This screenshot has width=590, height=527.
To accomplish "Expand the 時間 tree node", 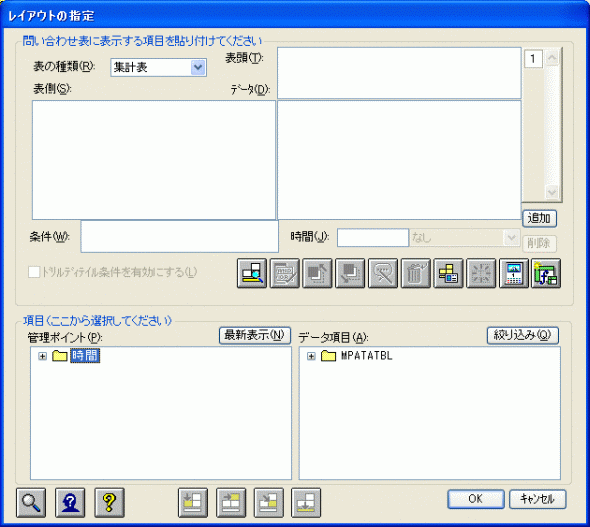I will tap(43, 356).
